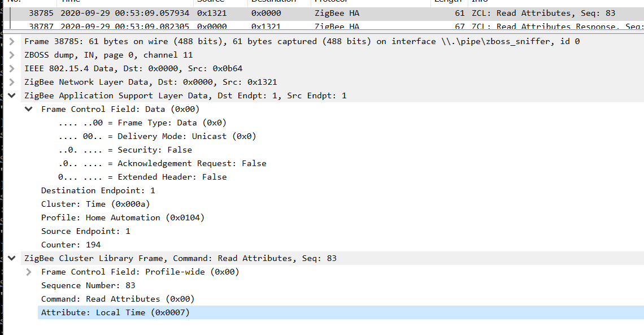Expand Frame Control Field: Profile-wide
The height and width of the screenshot is (335, 644).
pos(29,272)
